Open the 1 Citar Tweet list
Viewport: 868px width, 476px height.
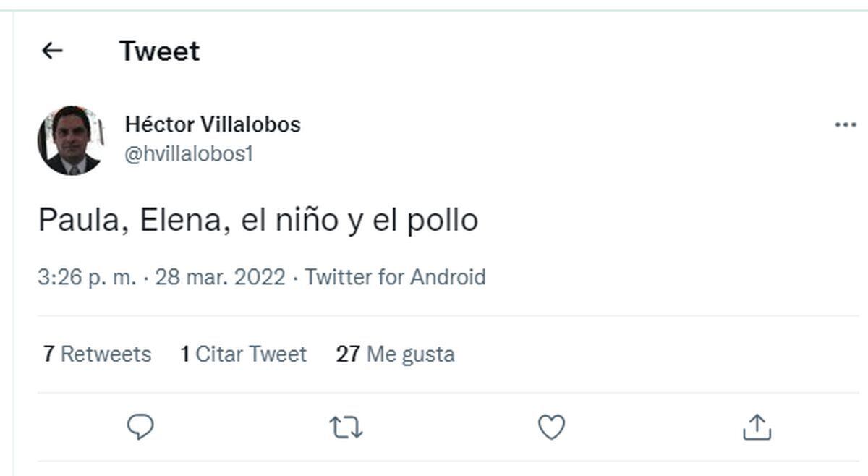pos(243,354)
